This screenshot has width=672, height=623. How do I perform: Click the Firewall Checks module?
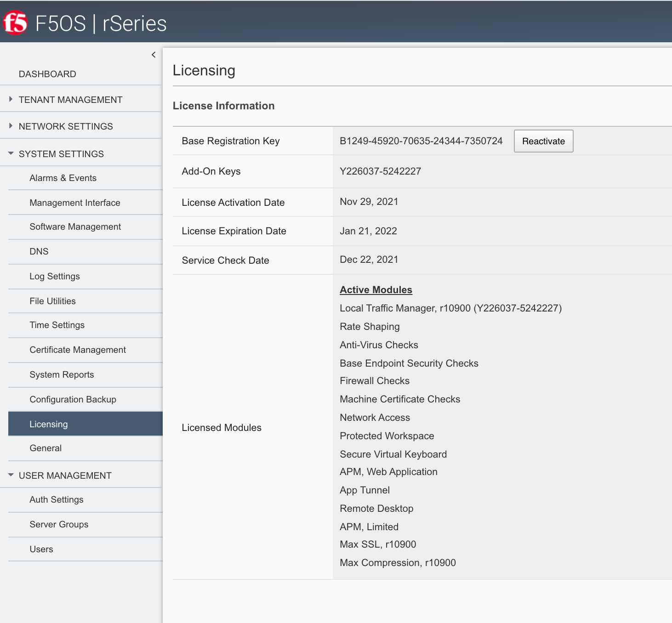[x=374, y=381]
